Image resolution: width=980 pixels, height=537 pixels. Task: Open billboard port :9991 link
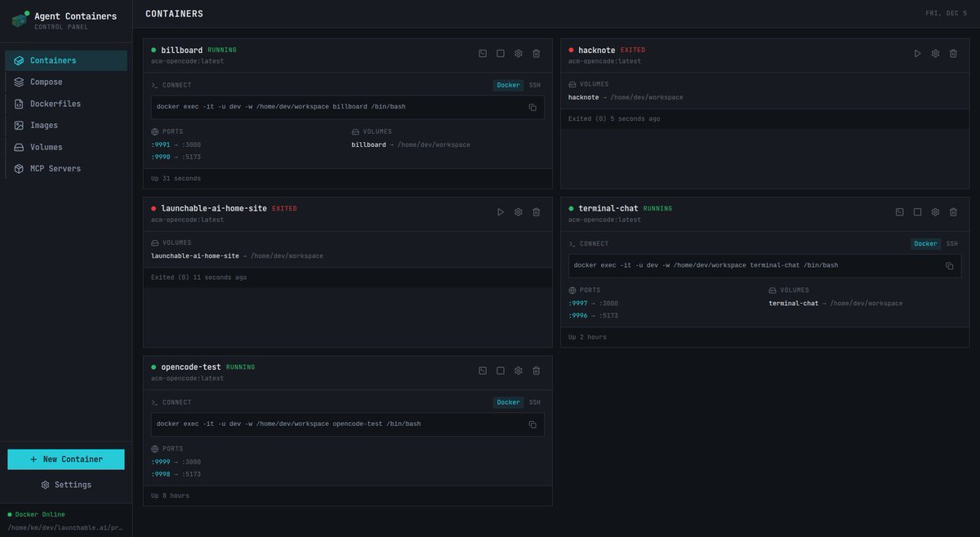click(161, 144)
